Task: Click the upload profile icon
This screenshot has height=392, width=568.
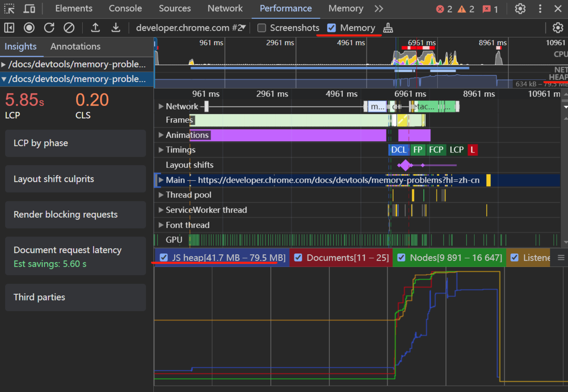Action: (x=95, y=28)
